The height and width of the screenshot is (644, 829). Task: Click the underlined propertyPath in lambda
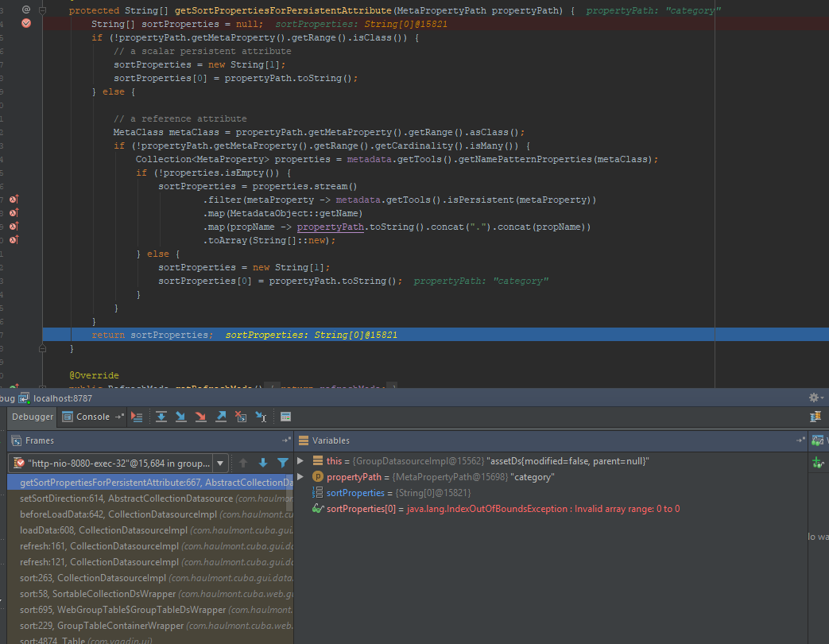(330, 227)
